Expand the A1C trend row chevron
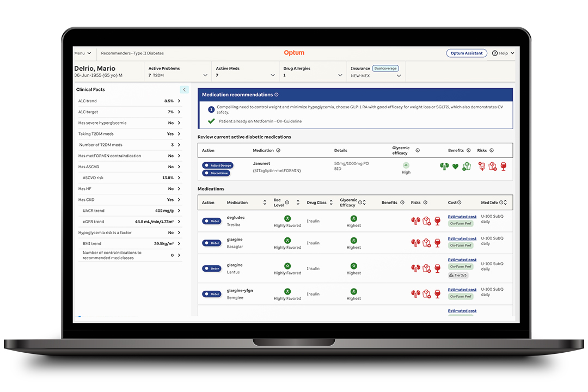 point(179,101)
